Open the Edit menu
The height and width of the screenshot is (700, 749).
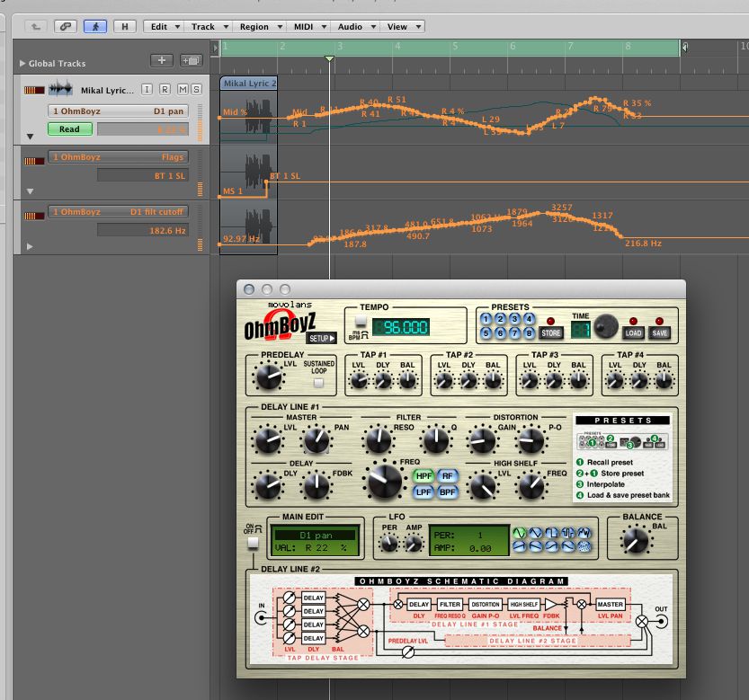tap(165, 27)
